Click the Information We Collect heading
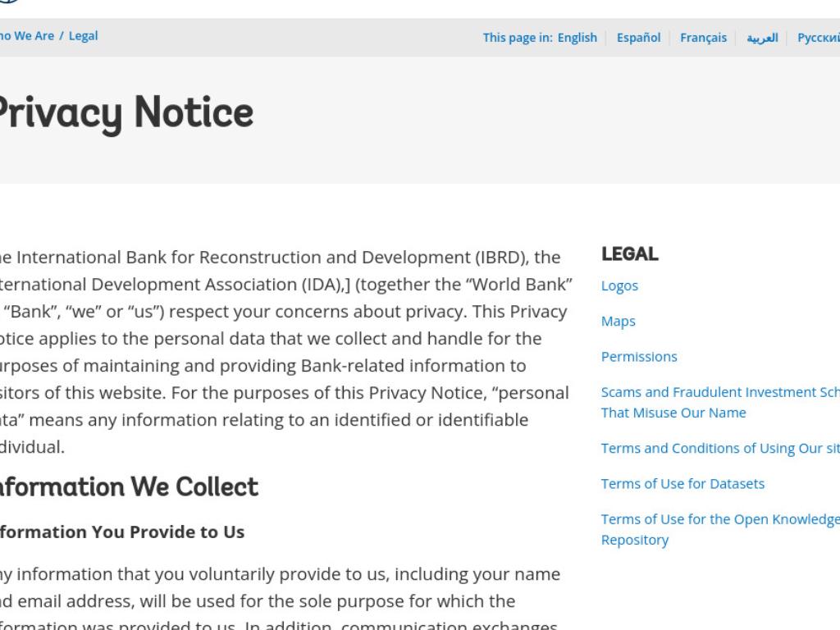 coord(129,487)
